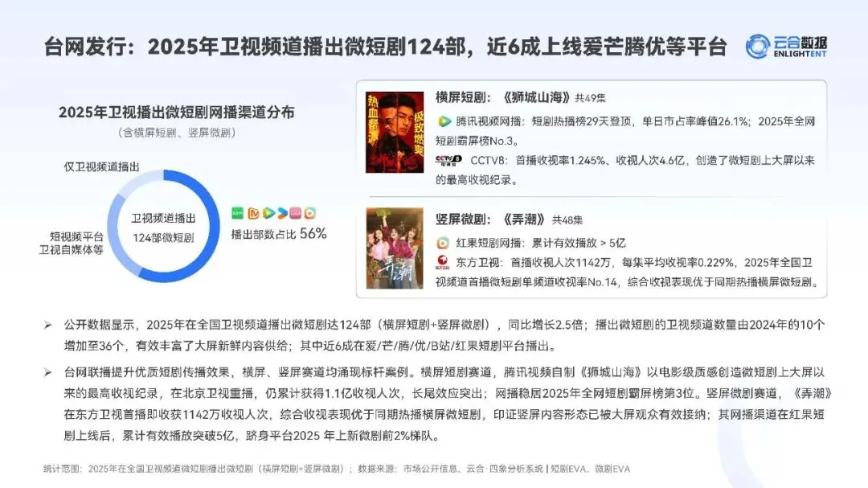Image resolution: width=868 pixels, height=488 pixels.
Task: Click Tencent Video icon beside 腾讯视频网播
Action: 444,121
